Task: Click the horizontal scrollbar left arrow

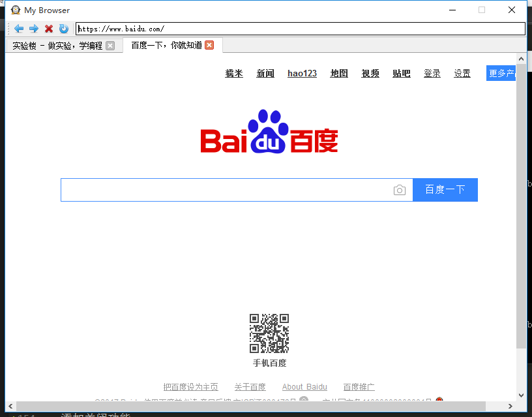Action: click(x=10, y=406)
